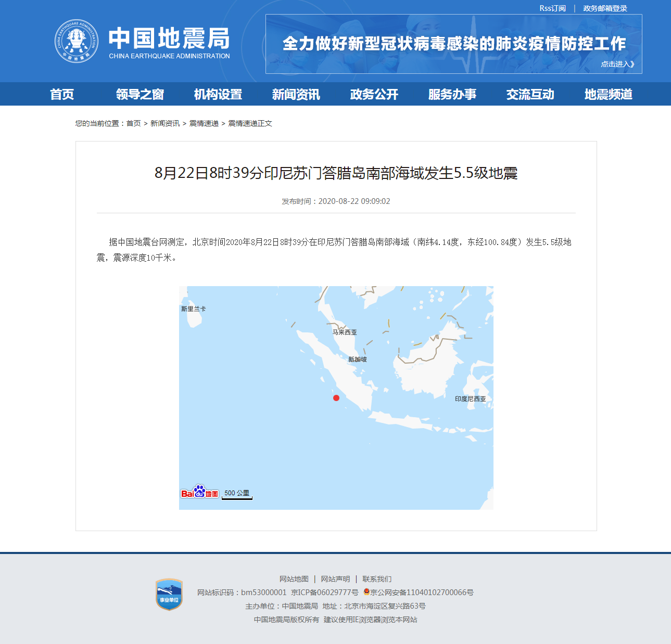Click the 500 公里 map scale label
This screenshot has height=644, width=671.
(x=237, y=493)
